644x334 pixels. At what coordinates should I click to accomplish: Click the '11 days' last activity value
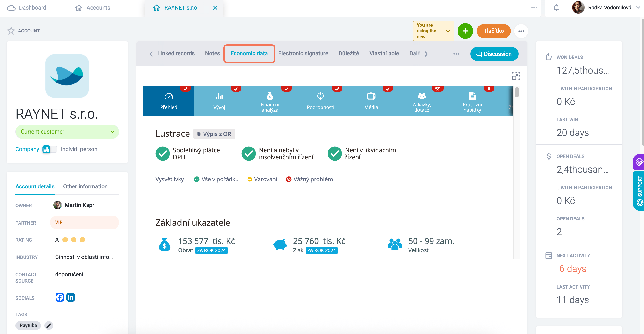pyautogui.click(x=572, y=300)
